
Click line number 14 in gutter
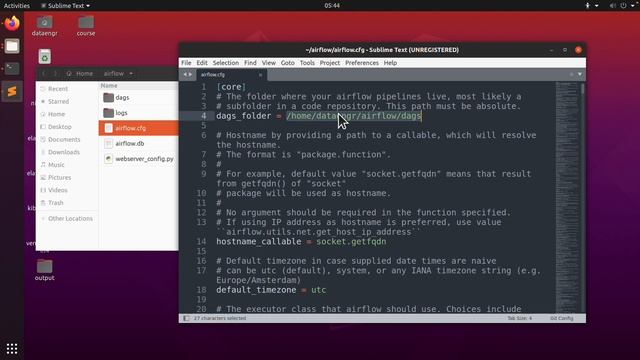click(201, 242)
